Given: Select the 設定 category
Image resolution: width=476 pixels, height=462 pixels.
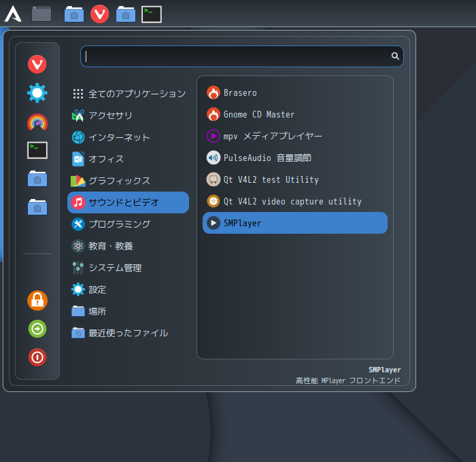Looking at the screenshot, I should [x=128, y=289].
